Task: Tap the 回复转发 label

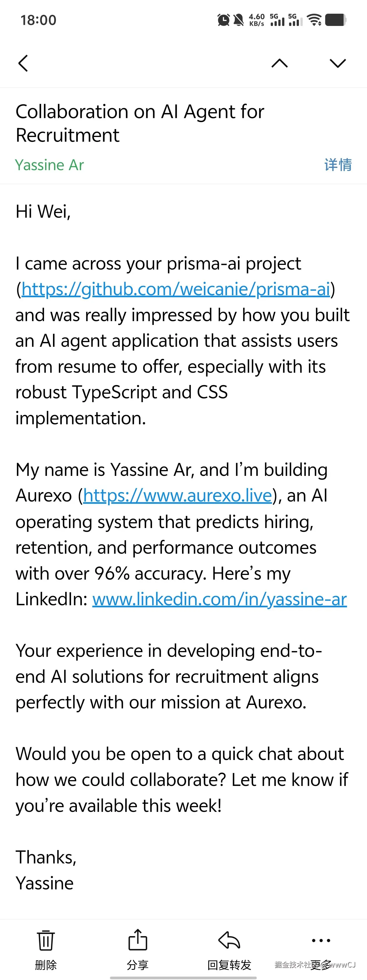Action: point(229,964)
